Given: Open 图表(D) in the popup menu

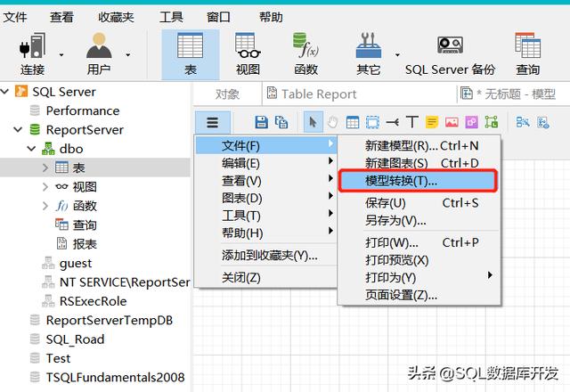Looking at the screenshot, I should coord(266,198).
